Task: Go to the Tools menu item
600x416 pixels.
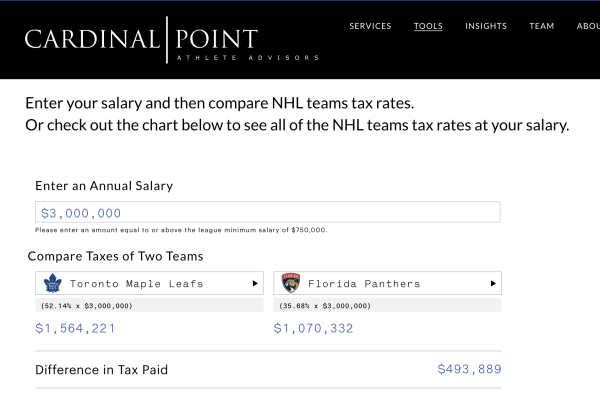Action: coord(428,26)
